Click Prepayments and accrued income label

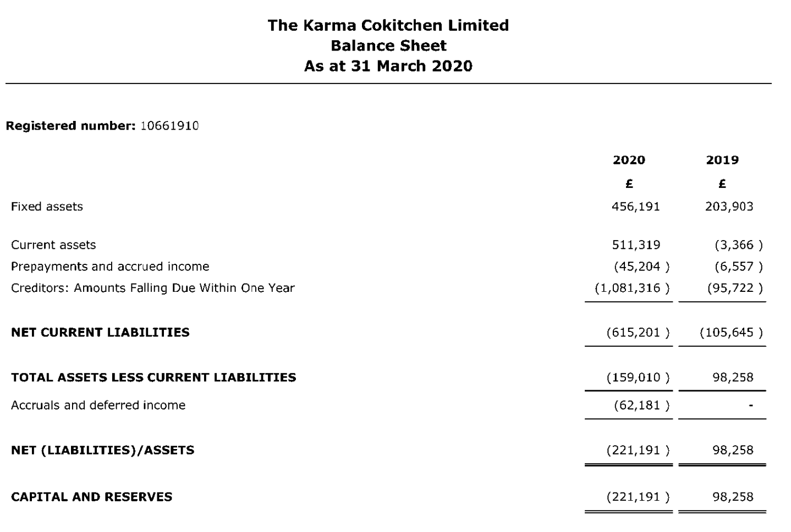tap(110, 267)
